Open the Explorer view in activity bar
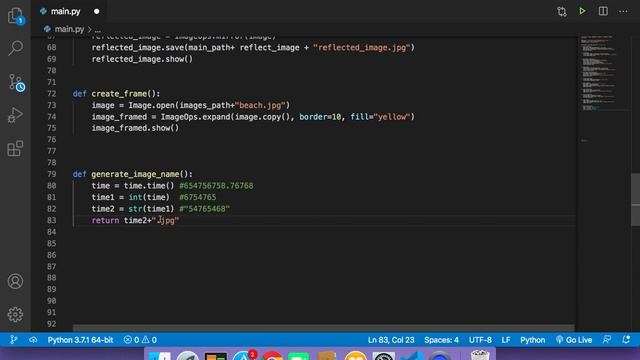The width and height of the screenshot is (640, 360). [16, 16]
